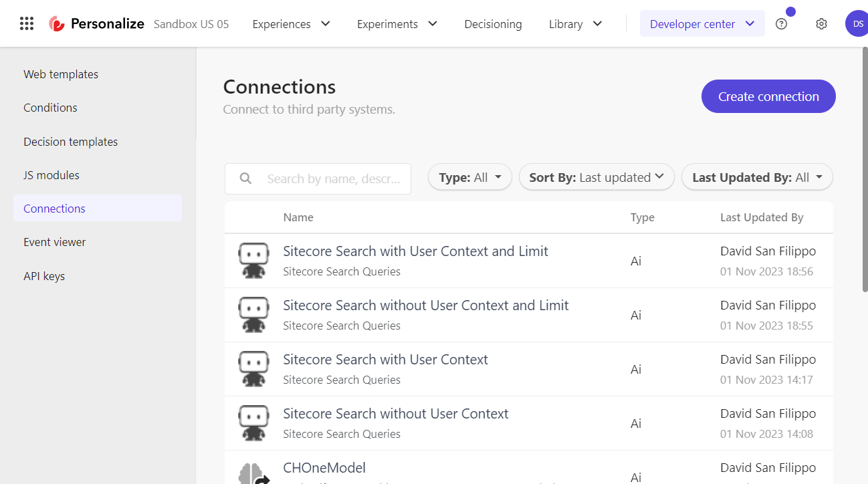Image resolution: width=868 pixels, height=484 pixels.
Task: Open the Sort By: Last updated dropdown
Action: click(x=596, y=176)
